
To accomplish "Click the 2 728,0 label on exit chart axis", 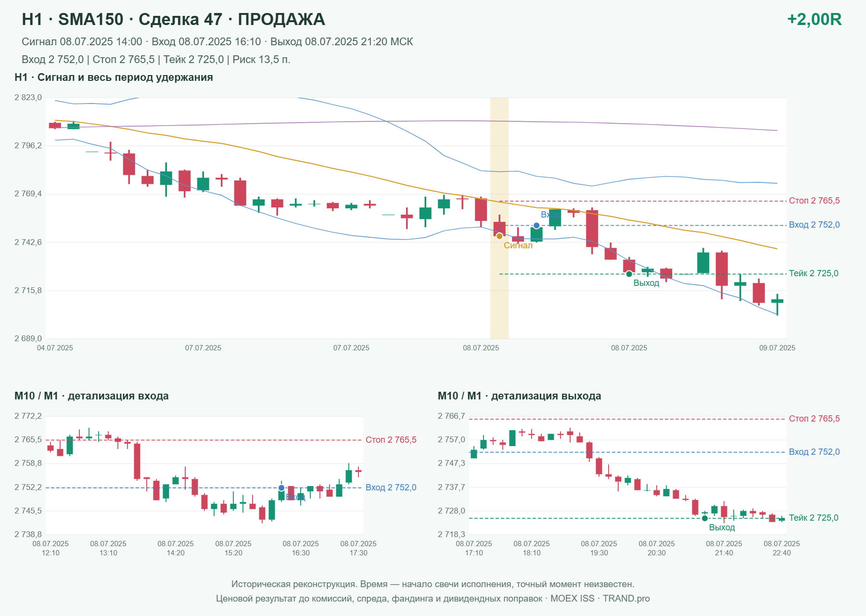I will click(x=451, y=511).
